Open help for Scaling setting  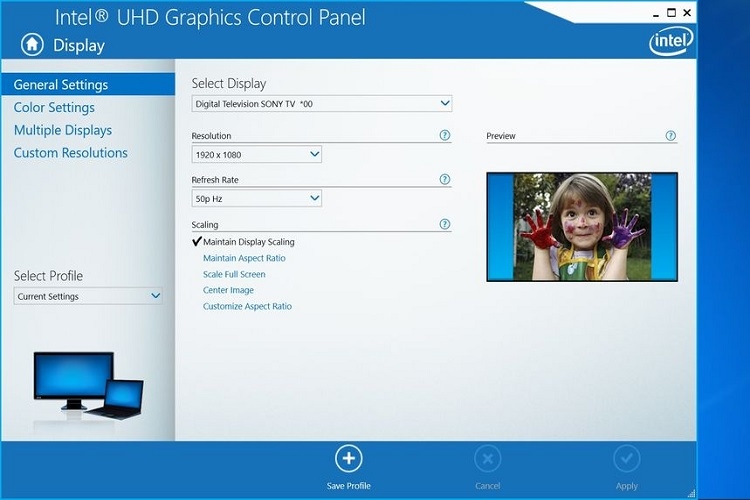[445, 224]
